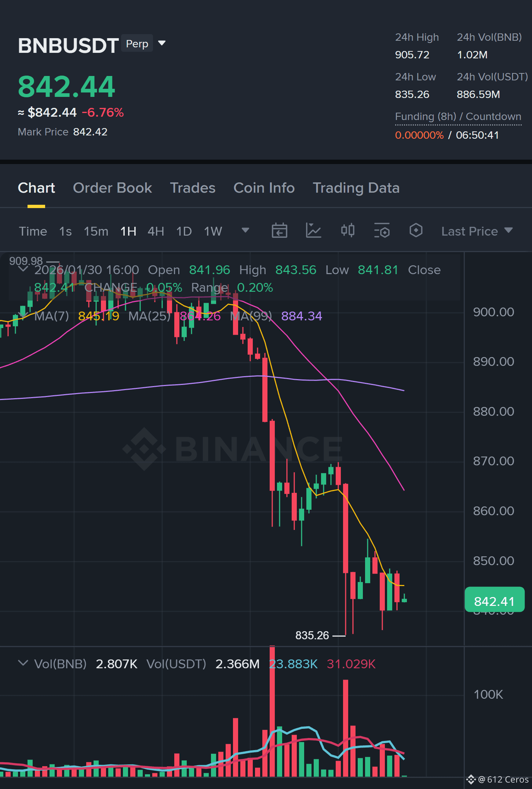Click the Binance watermark logo on chart

click(233, 449)
